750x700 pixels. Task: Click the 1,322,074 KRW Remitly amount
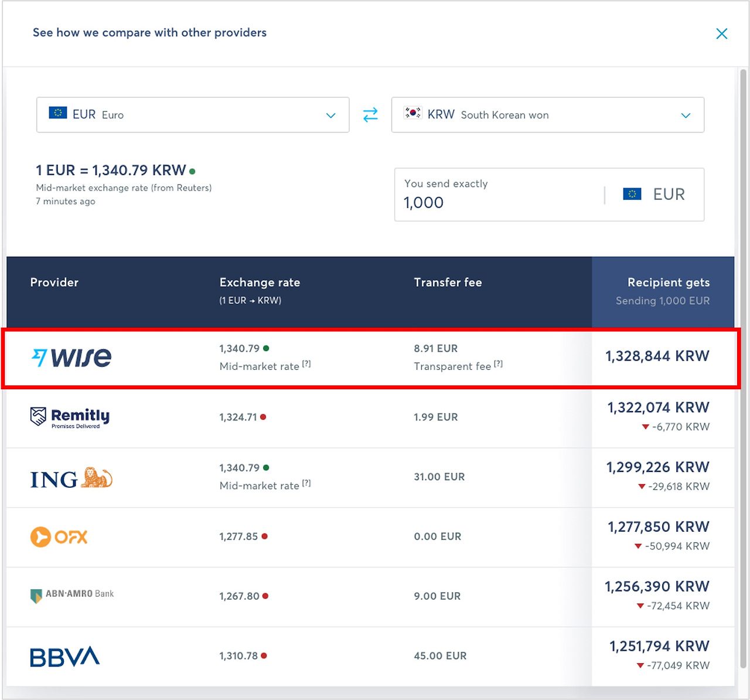[x=659, y=407]
